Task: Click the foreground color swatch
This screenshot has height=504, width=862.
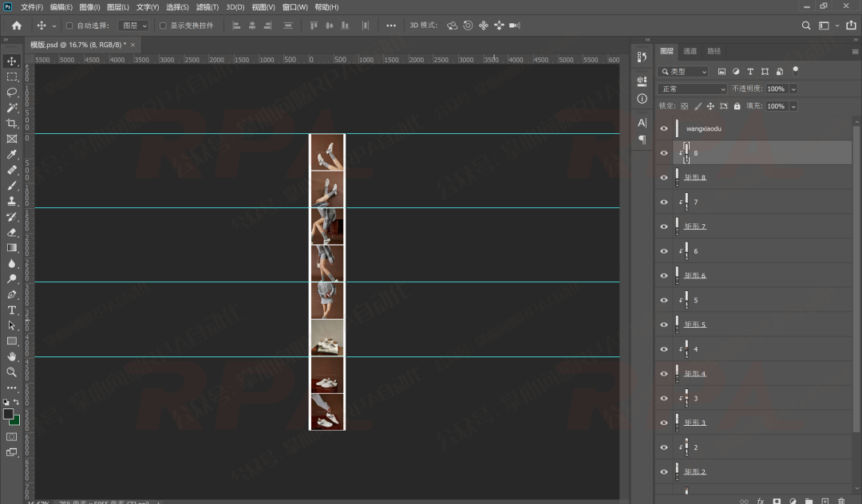Action: 9,415
